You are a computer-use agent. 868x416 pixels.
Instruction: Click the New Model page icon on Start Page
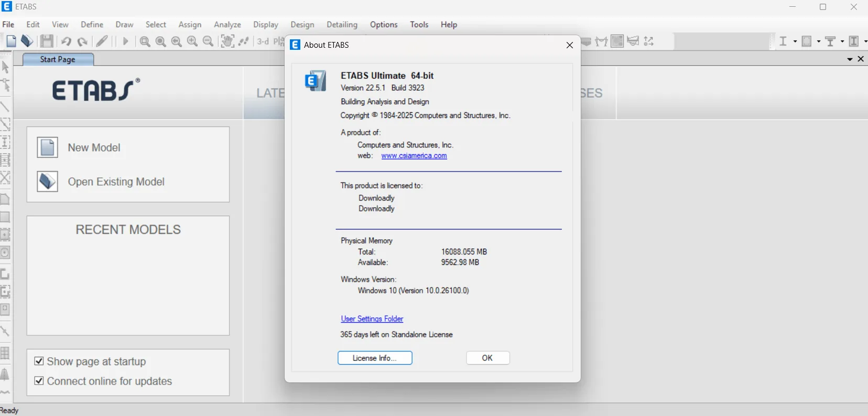47,147
